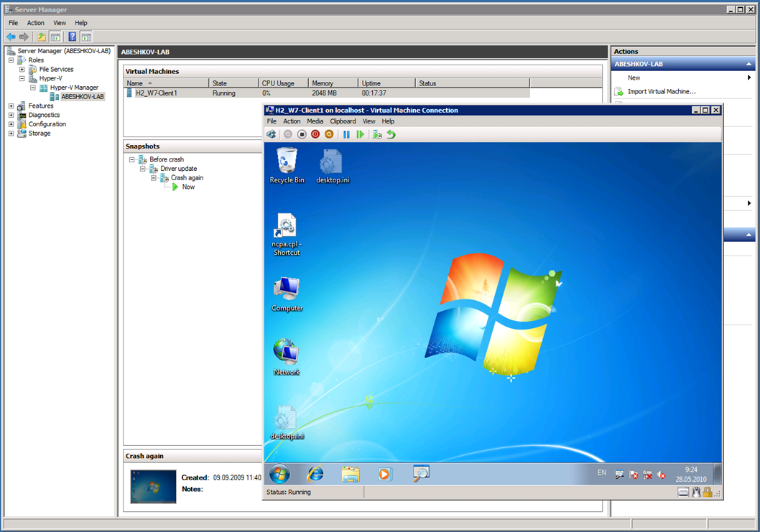This screenshot has height=532, width=760.
Task: Click the up-one-level folder icon
Action: pyautogui.click(x=42, y=37)
